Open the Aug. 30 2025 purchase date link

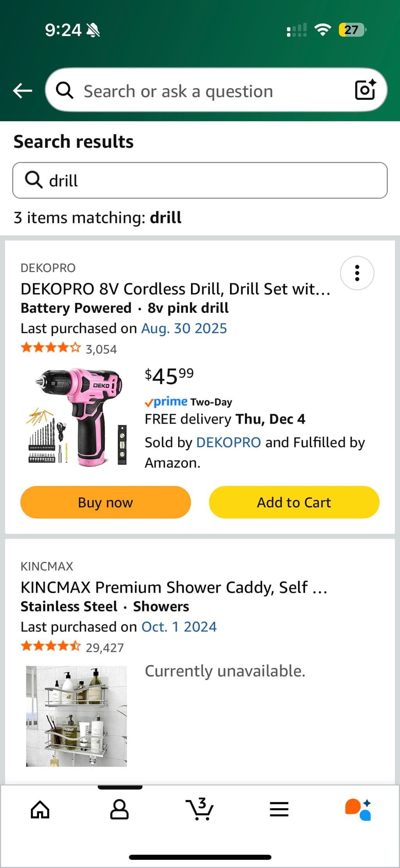coord(184,328)
